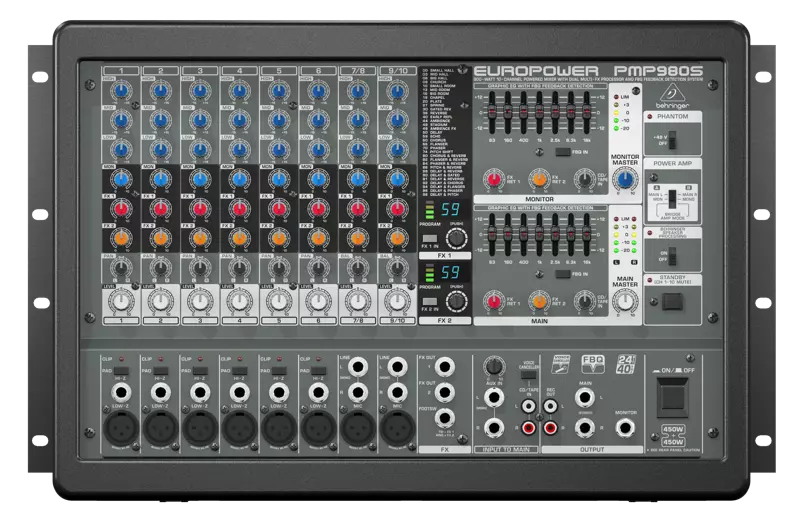This screenshot has width=800, height=531.
Task: Engage the PAD button on channel 1
Action: click(121, 371)
